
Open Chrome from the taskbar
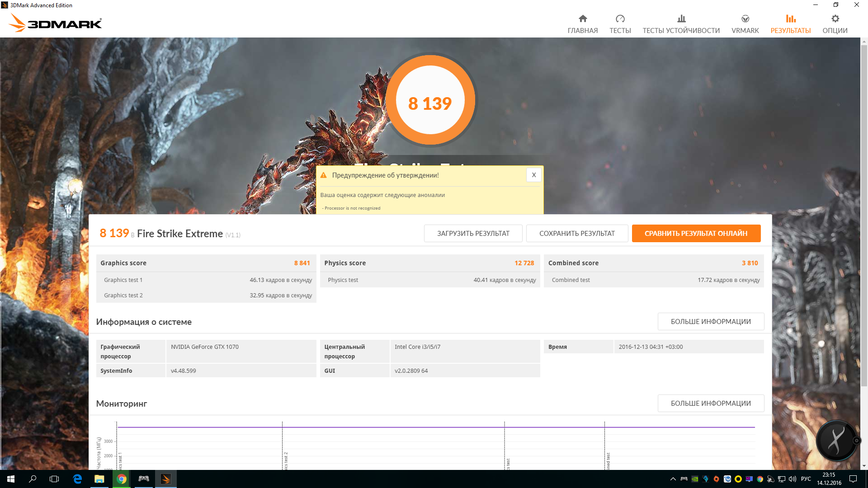pos(121,479)
